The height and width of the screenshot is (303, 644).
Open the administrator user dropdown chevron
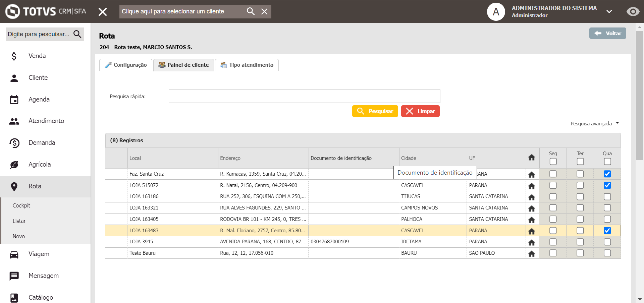click(x=609, y=12)
